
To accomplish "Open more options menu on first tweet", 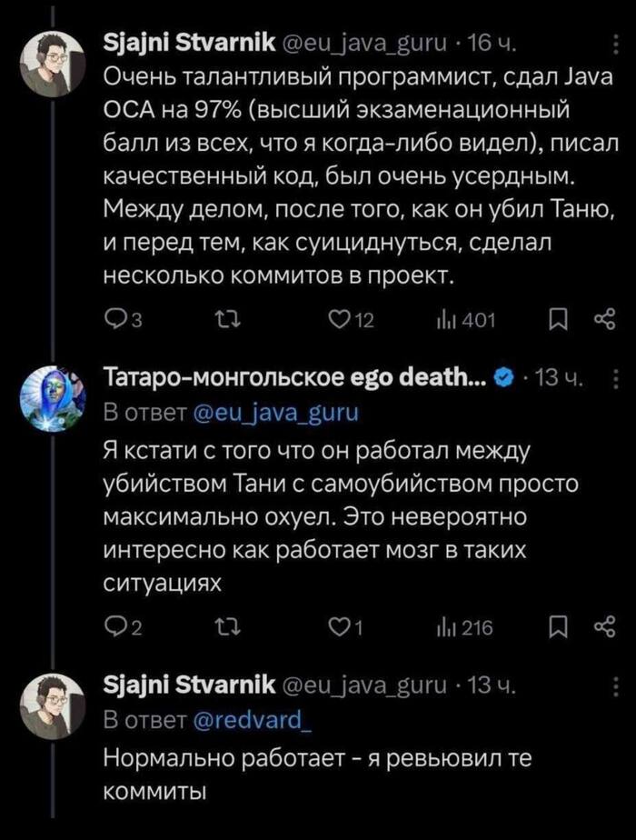I will coord(615,42).
